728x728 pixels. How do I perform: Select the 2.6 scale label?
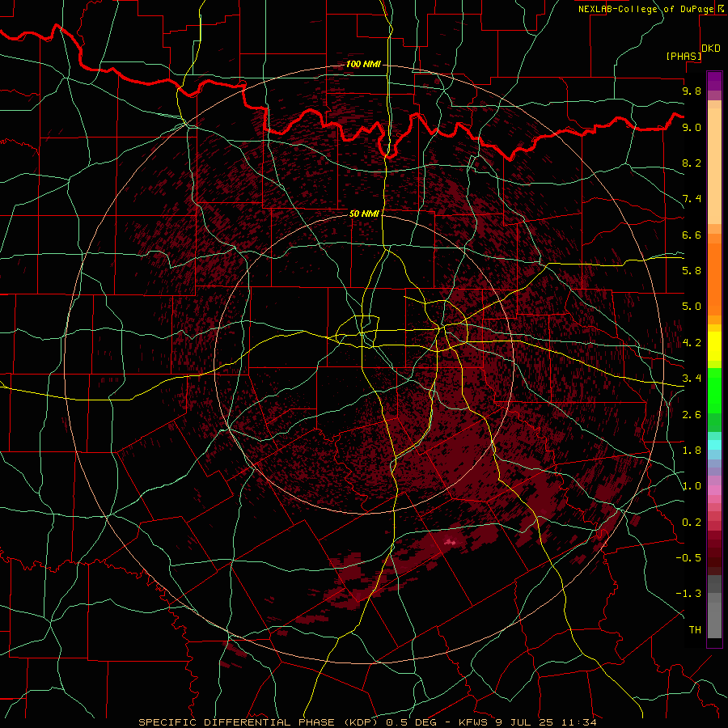click(x=692, y=415)
